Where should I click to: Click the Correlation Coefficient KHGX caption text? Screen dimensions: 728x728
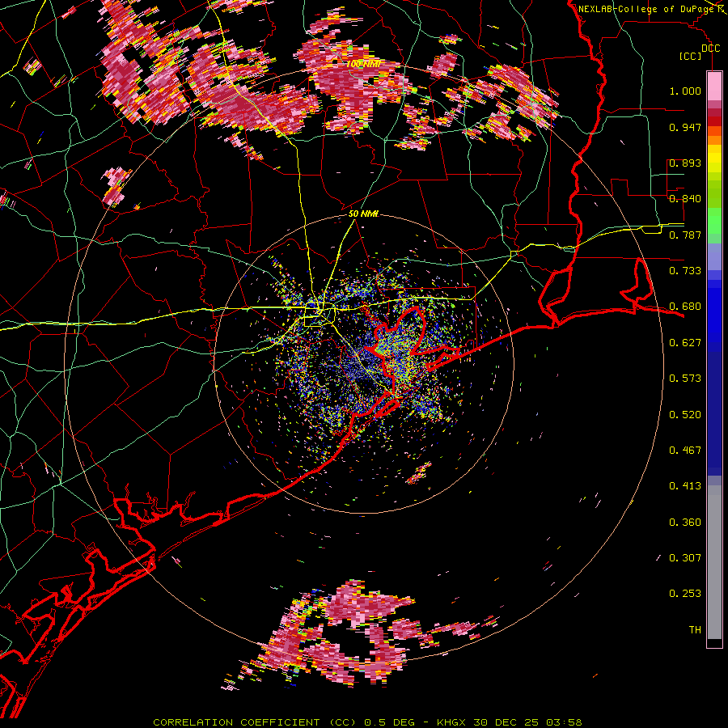(367, 722)
